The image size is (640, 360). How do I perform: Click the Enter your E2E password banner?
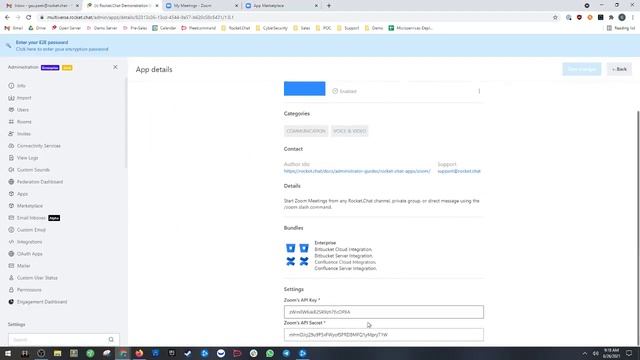tap(62, 46)
